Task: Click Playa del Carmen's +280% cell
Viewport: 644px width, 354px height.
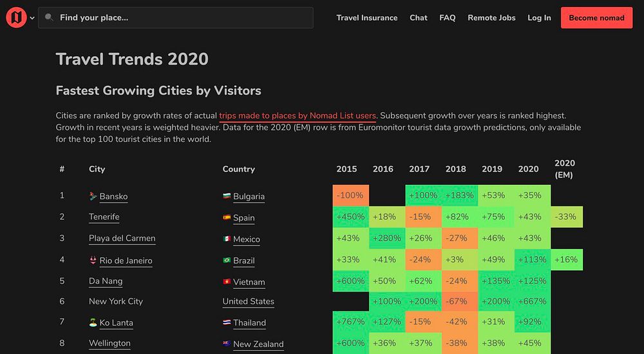Action: pyautogui.click(x=387, y=238)
